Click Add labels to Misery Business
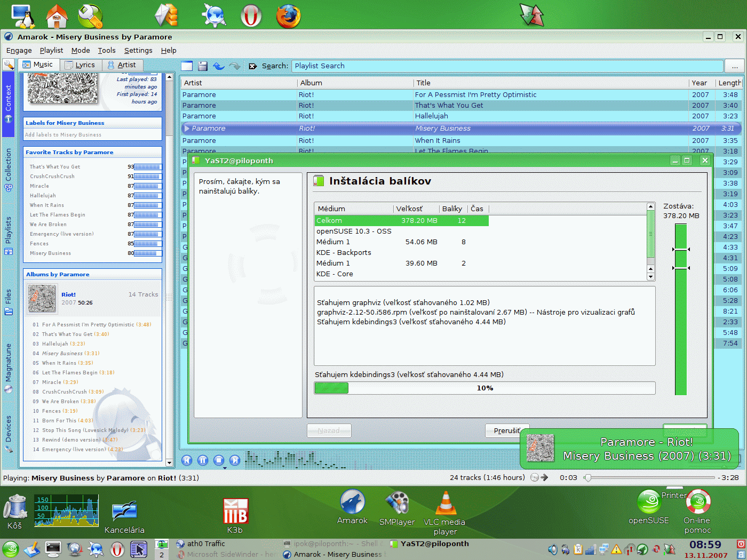 click(x=63, y=135)
